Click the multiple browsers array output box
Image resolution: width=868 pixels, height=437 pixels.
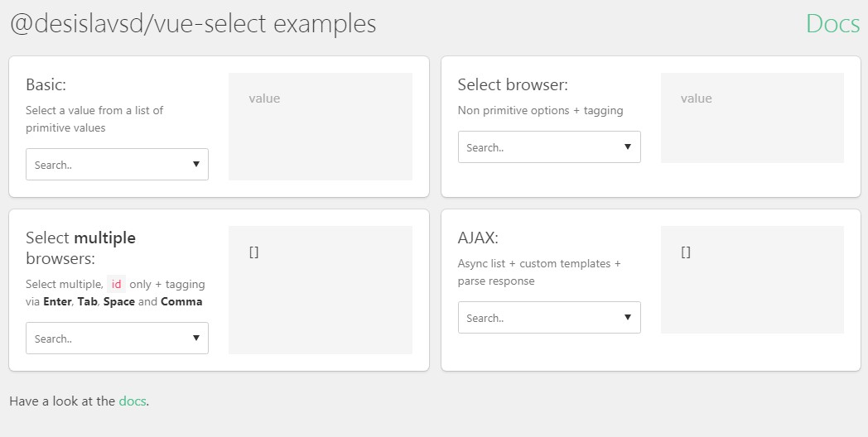click(320, 290)
